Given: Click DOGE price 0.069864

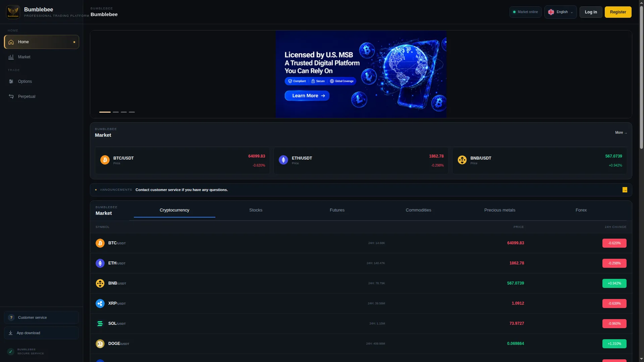Looking at the screenshot, I should point(515,344).
